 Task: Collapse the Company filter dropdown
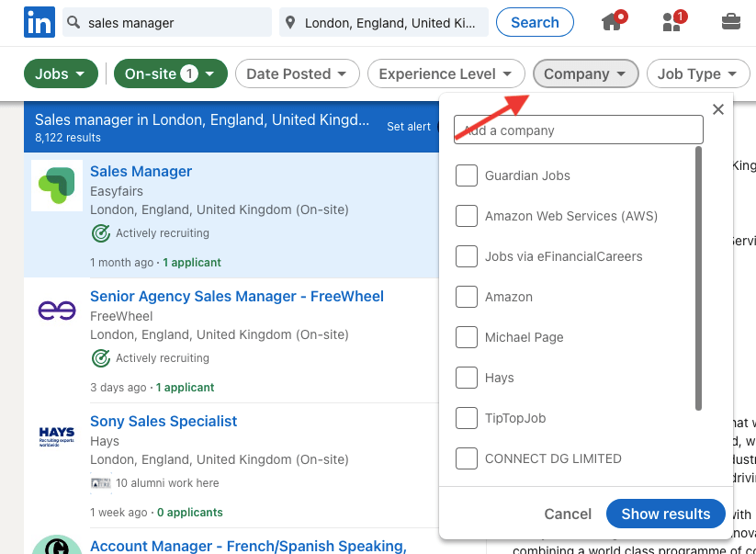586,73
